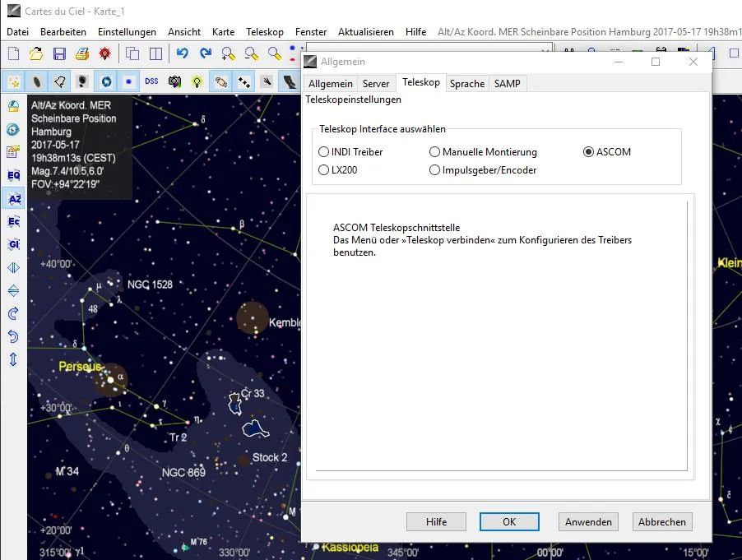Select the LX200 interface option
The image size is (742, 560).
[x=323, y=170]
